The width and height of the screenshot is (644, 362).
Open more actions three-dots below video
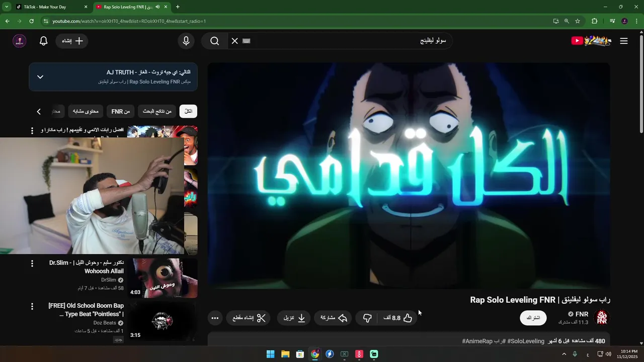pyautogui.click(x=215, y=318)
